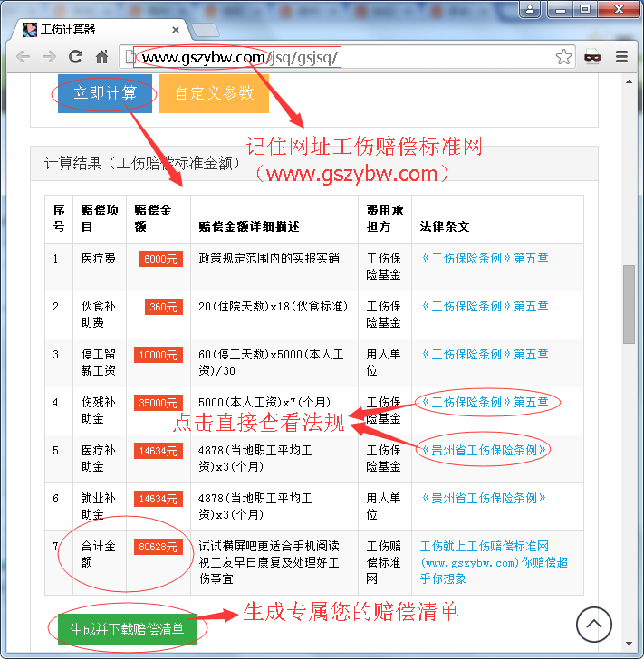Open the Chrome hamburger menu
This screenshot has height=659, width=644.
click(621, 56)
